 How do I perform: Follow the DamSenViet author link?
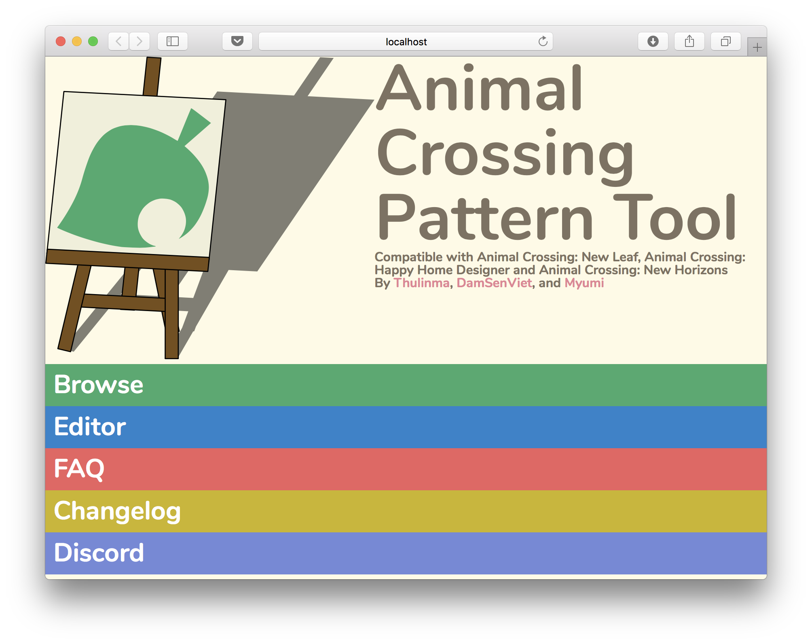click(494, 283)
